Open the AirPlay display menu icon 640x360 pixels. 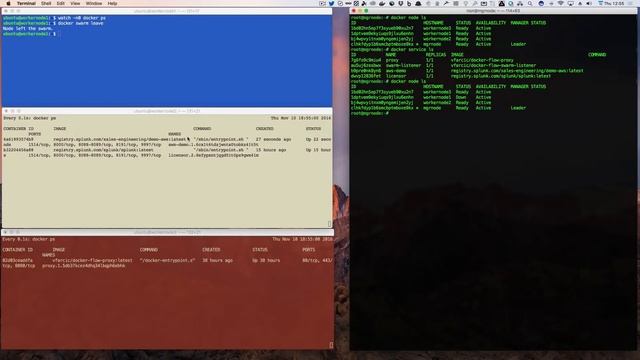[x=570, y=3]
